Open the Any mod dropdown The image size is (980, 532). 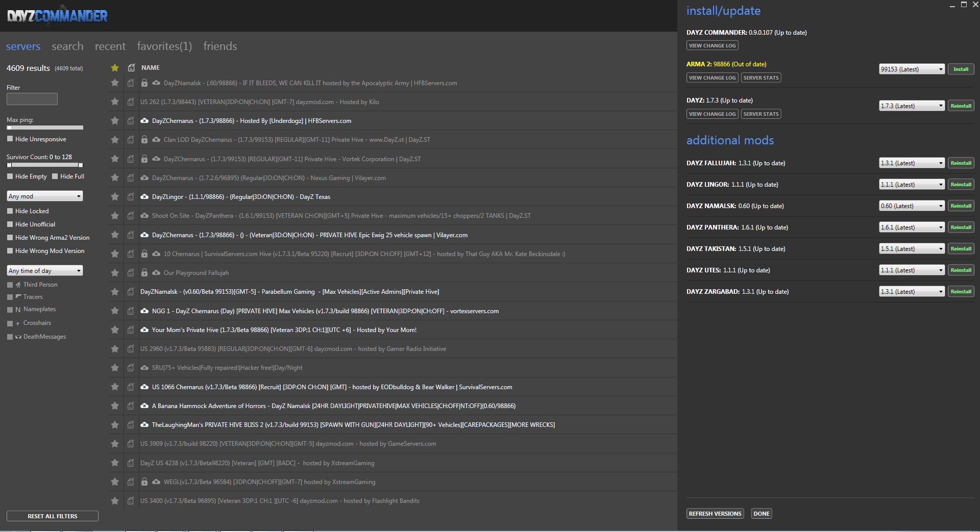click(45, 196)
